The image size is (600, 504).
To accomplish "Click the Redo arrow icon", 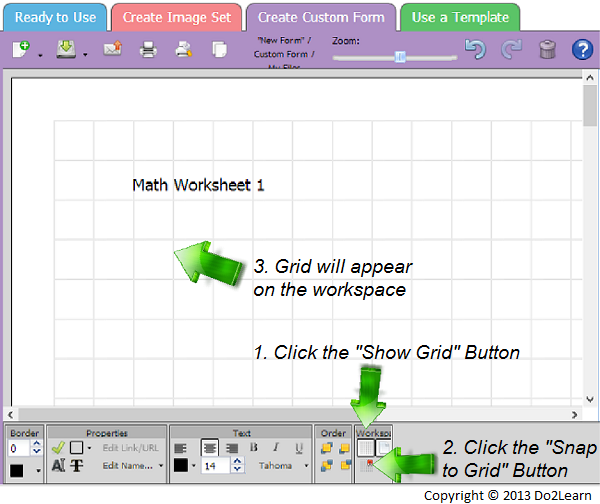I will 511,50.
